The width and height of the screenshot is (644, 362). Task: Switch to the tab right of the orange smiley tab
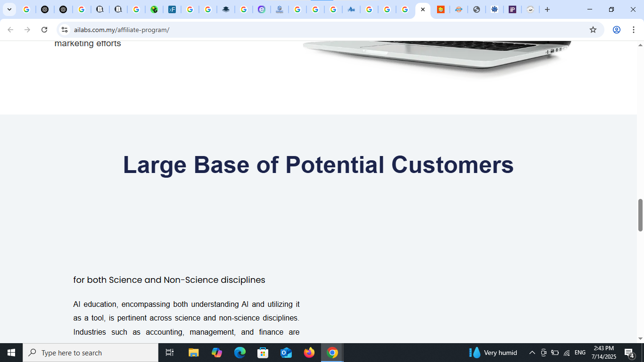(x=459, y=9)
